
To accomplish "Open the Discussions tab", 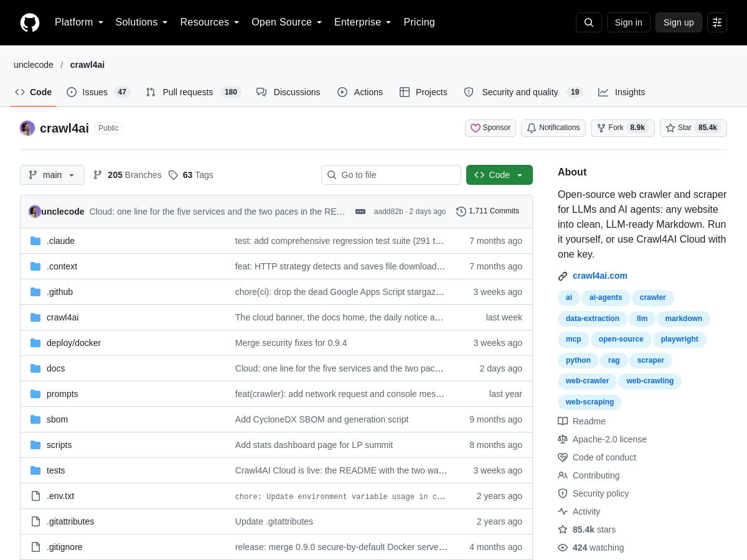I will tap(288, 92).
